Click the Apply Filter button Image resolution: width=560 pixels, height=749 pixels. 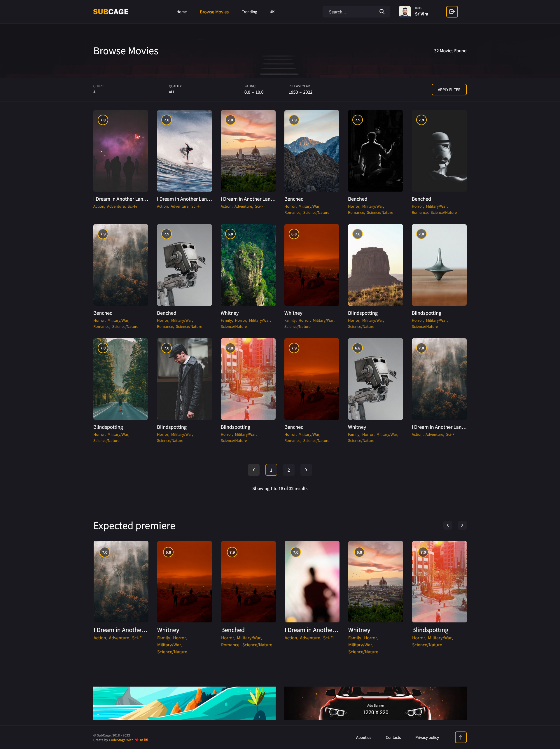coord(449,89)
